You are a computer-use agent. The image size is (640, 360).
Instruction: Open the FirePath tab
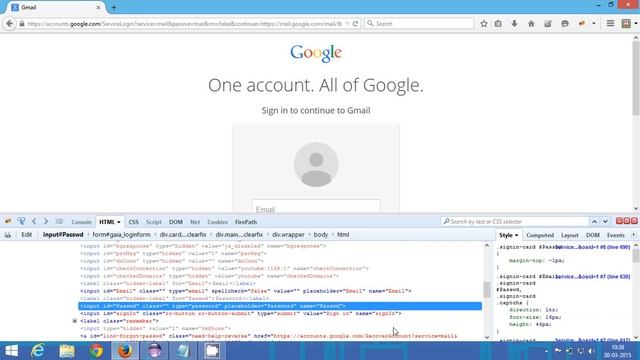tap(246, 222)
